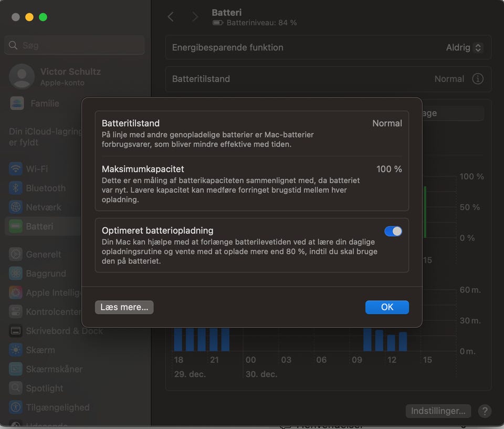504x429 pixels.
Task: Open Victor Schultz Apple account
Action: click(x=55, y=77)
